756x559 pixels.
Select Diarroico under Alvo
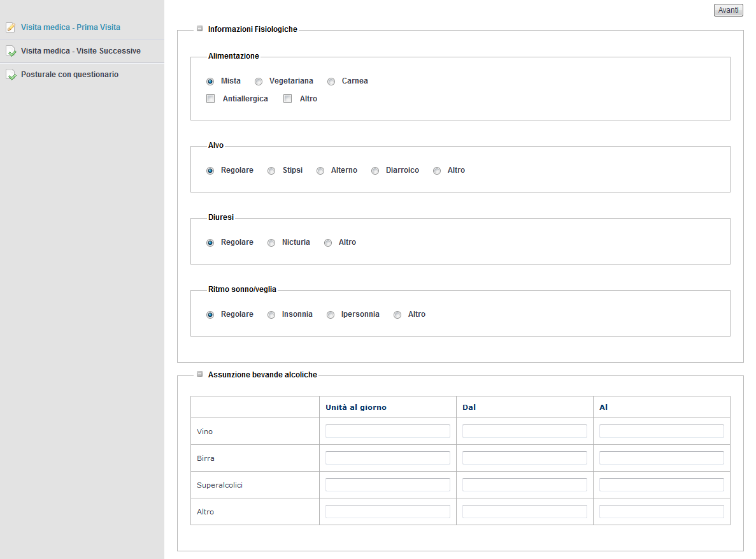[375, 171]
